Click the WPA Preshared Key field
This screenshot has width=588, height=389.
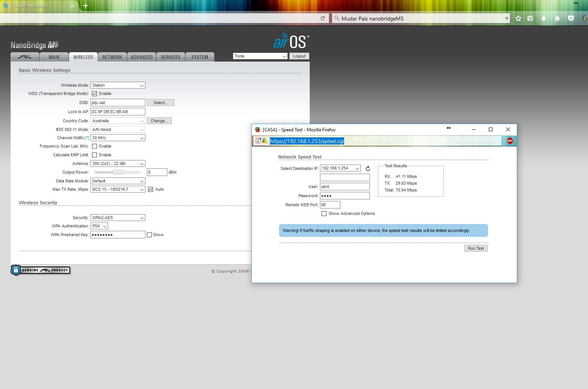point(118,235)
